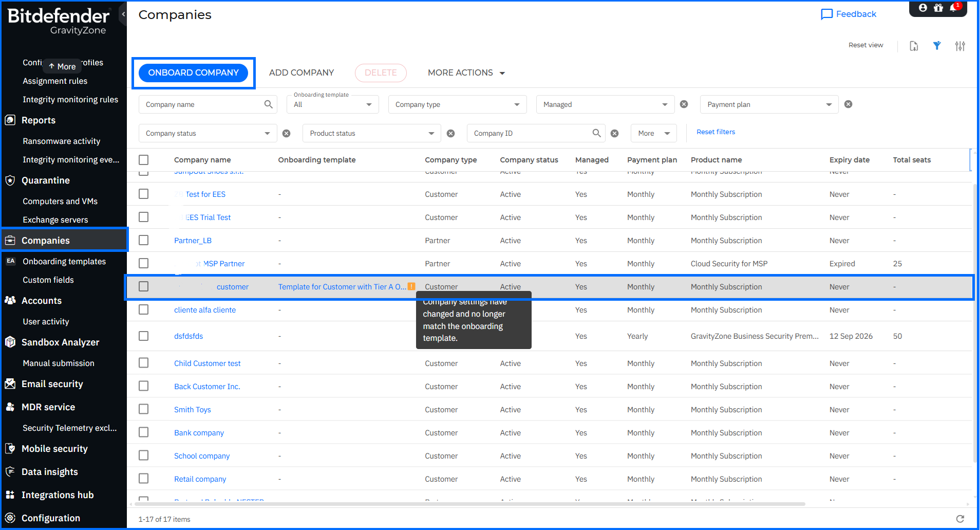Refresh the companies table
The image size is (980, 530).
pos(960,519)
